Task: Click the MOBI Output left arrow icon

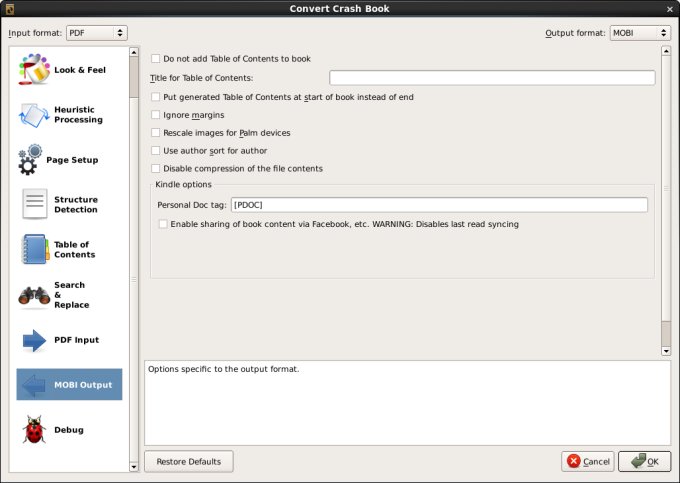Action: click(34, 385)
